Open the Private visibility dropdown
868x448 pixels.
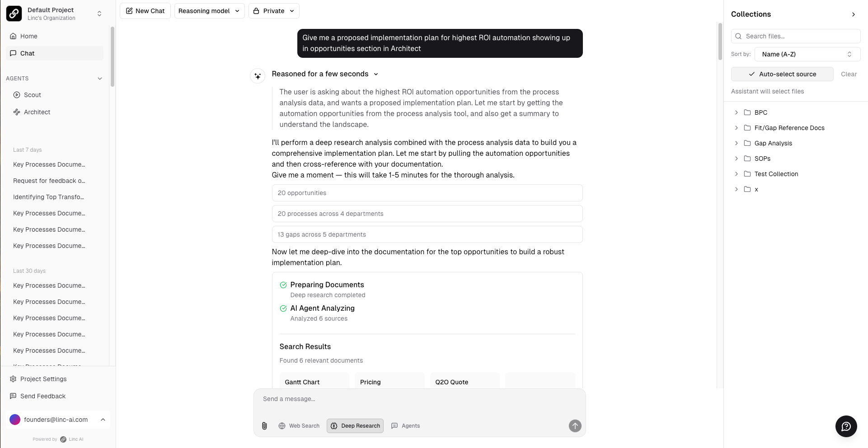click(274, 11)
